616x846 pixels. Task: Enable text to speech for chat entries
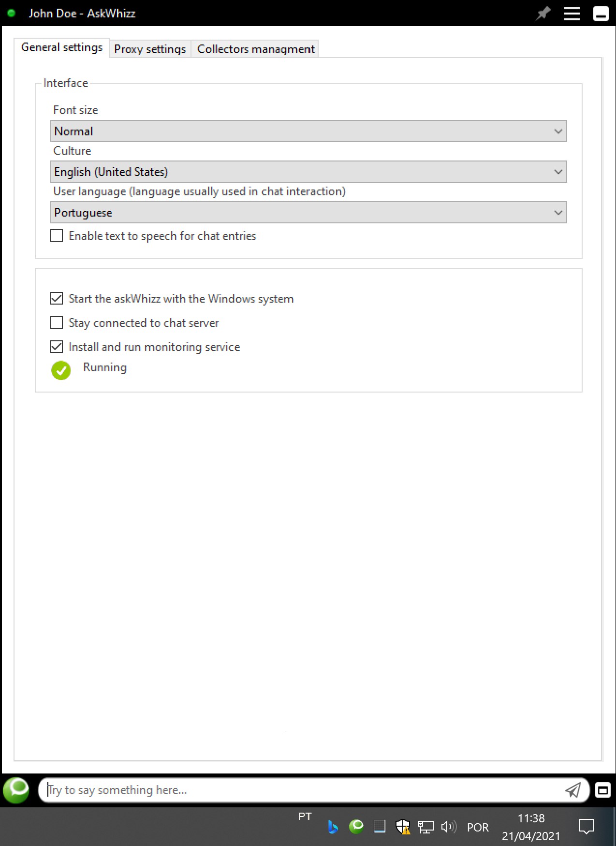click(x=57, y=235)
